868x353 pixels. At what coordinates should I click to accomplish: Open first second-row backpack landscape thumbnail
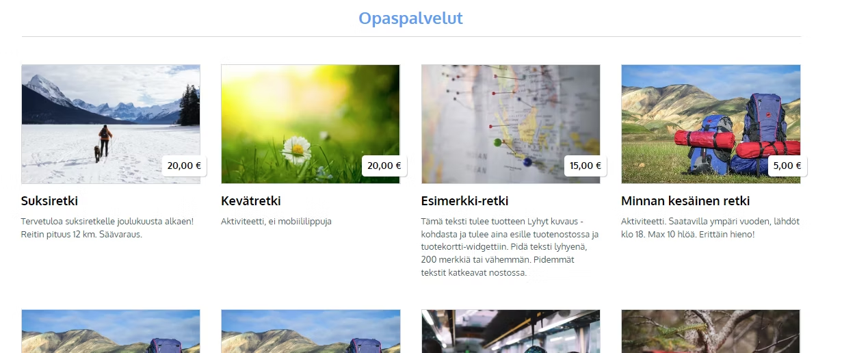click(x=111, y=331)
